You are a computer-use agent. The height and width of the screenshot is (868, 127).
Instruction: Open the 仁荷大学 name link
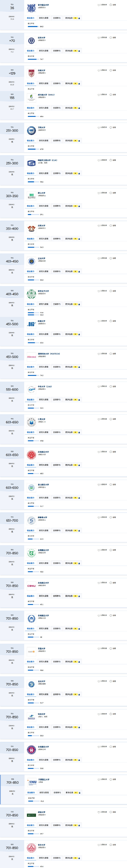42,419
